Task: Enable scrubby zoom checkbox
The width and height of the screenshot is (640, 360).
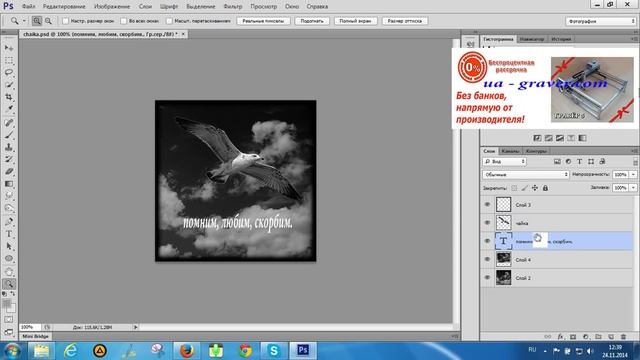Action: pyautogui.click(x=169, y=21)
